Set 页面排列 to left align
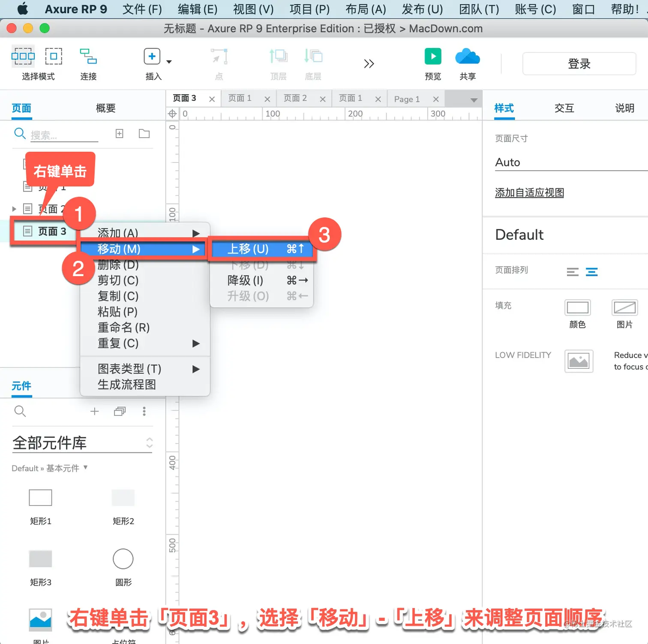This screenshot has width=648, height=644. pyautogui.click(x=573, y=272)
